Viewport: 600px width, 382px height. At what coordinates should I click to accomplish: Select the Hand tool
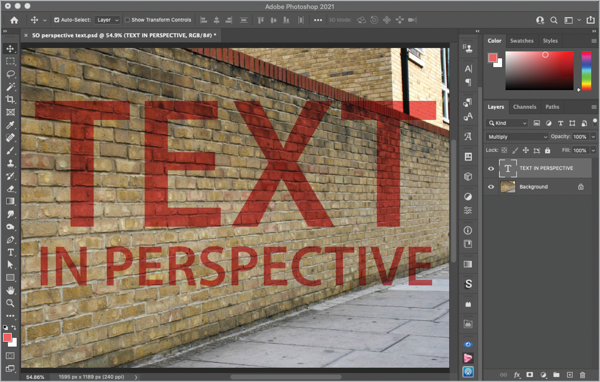pyautogui.click(x=10, y=291)
